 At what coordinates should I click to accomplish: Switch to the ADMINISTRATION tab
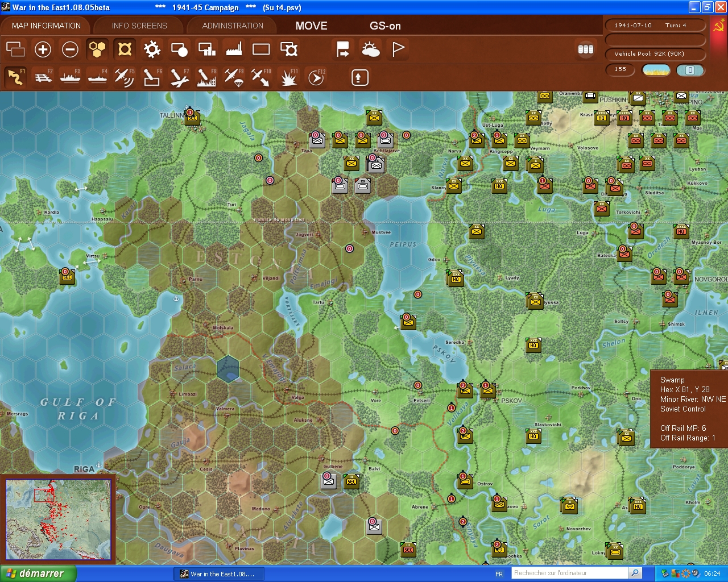coord(233,26)
